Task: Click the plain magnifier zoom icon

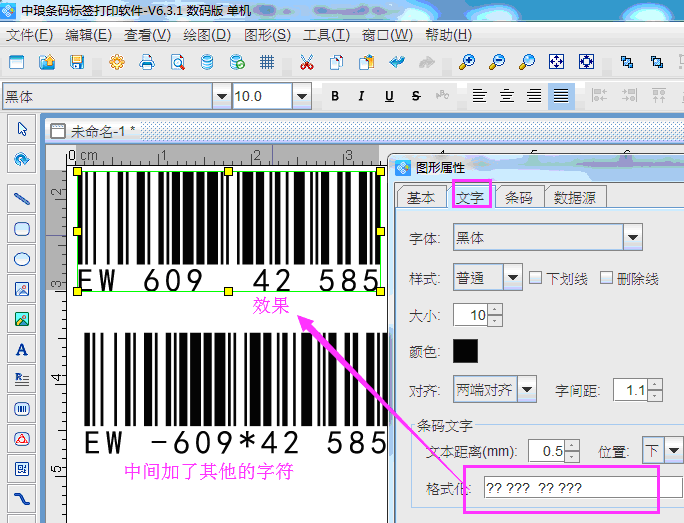Action: [527, 62]
